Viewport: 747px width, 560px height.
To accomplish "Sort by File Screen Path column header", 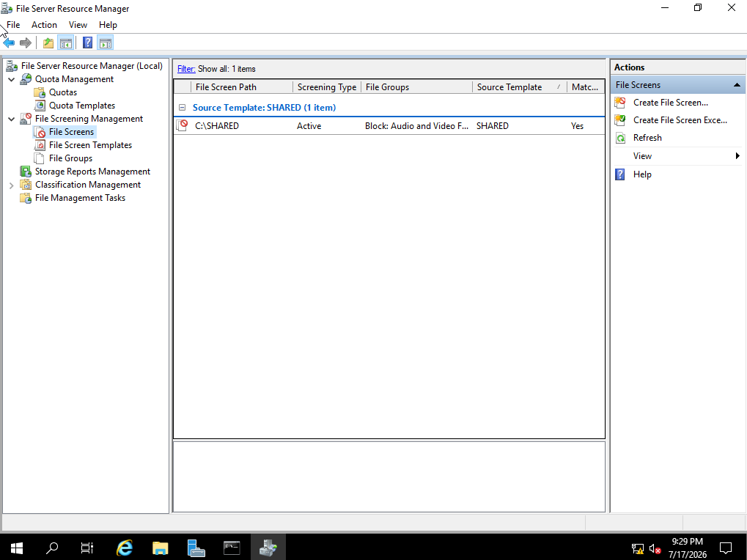I will coord(241,86).
